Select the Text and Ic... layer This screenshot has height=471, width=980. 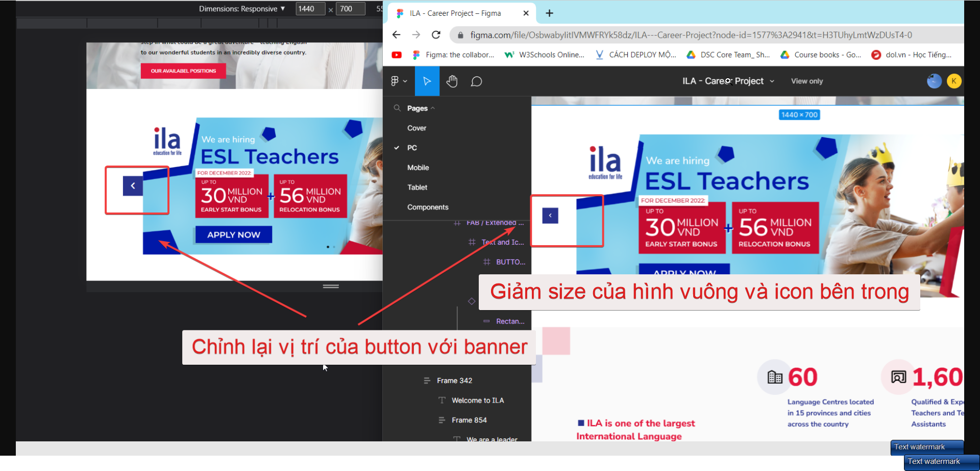pyautogui.click(x=497, y=242)
